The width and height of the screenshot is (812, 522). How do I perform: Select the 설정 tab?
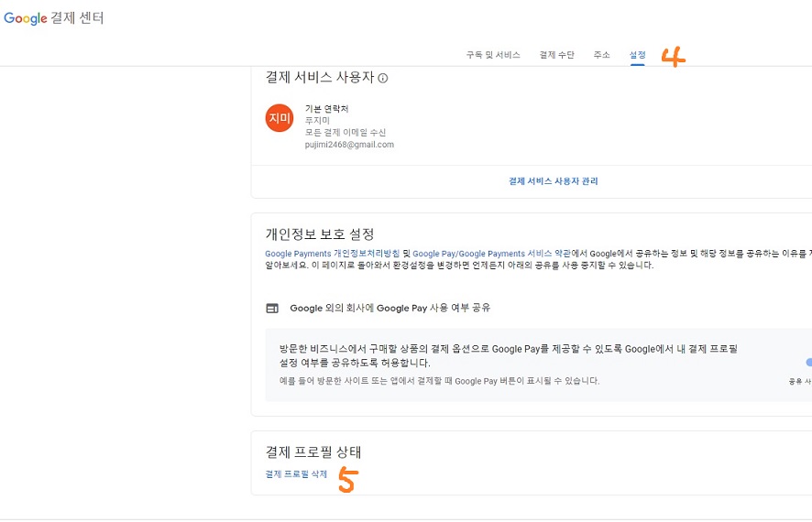point(638,55)
